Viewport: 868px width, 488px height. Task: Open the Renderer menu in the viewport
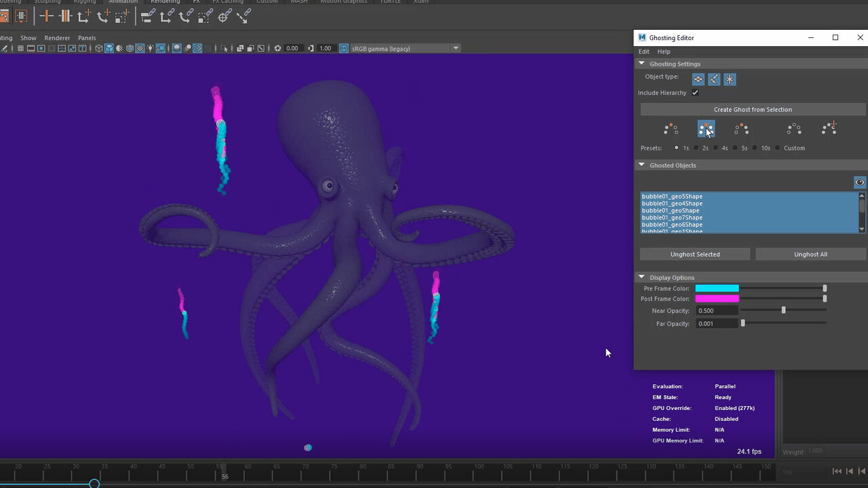(57, 38)
